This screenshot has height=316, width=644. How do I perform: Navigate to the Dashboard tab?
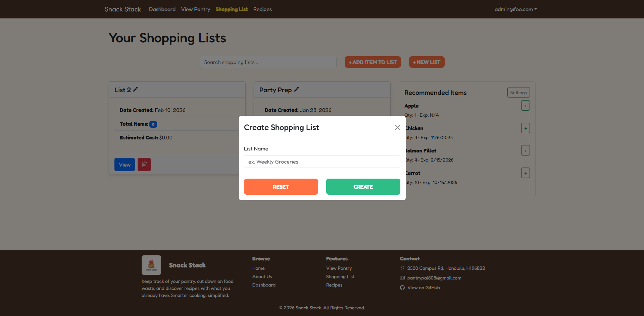click(x=162, y=9)
